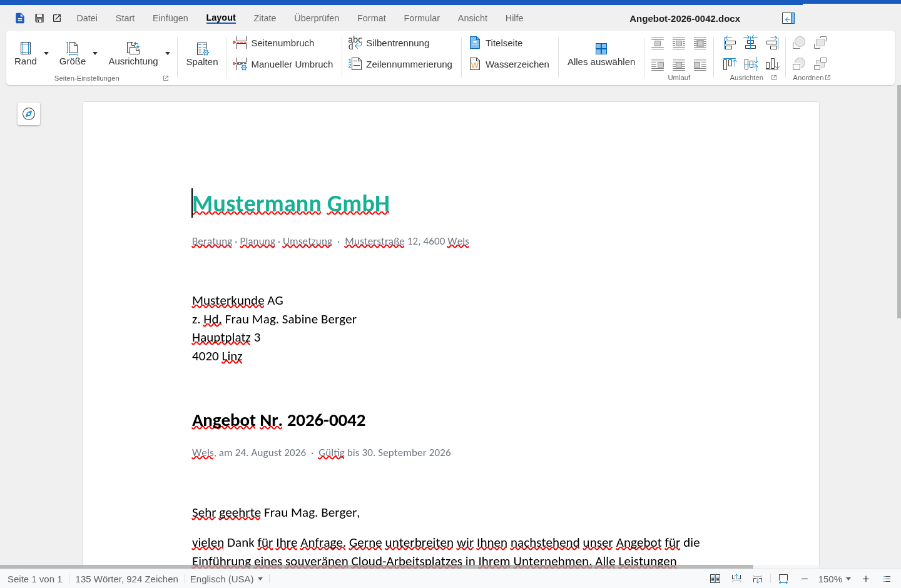
Task: Click bring-to-front circle icon in Anordnen
Action: (799, 43)
